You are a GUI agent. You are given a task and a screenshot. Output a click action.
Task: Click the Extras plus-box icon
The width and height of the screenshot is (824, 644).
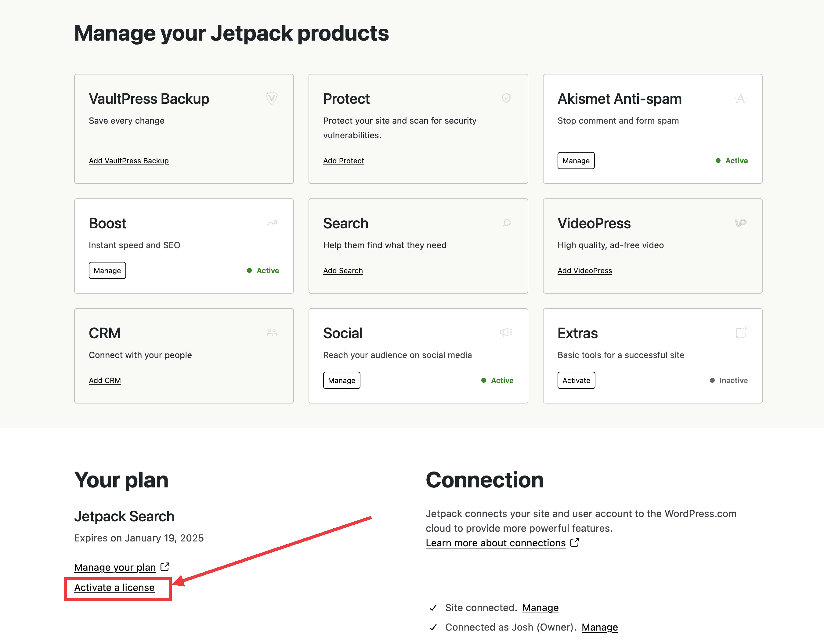[x=741, y=332]
